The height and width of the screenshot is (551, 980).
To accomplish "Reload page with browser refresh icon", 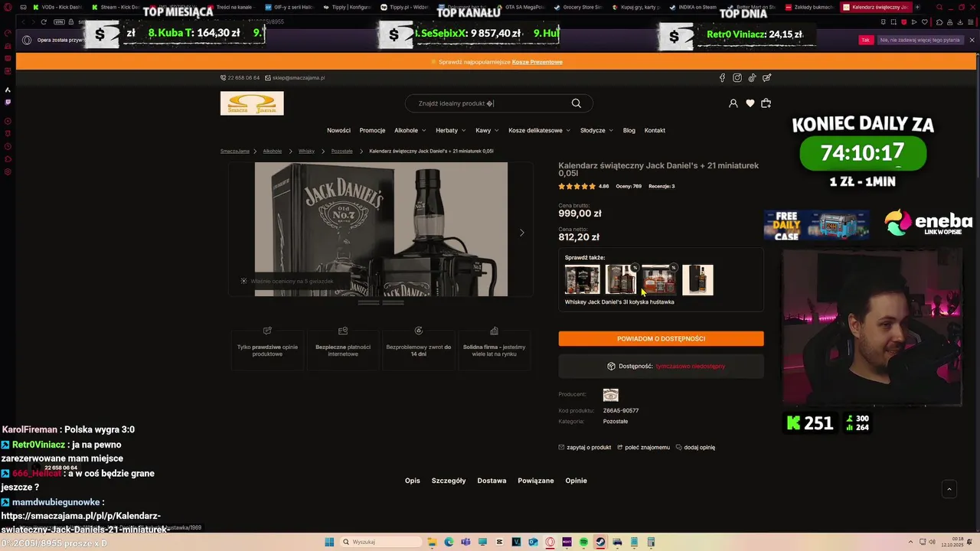I will pos(44,21).
